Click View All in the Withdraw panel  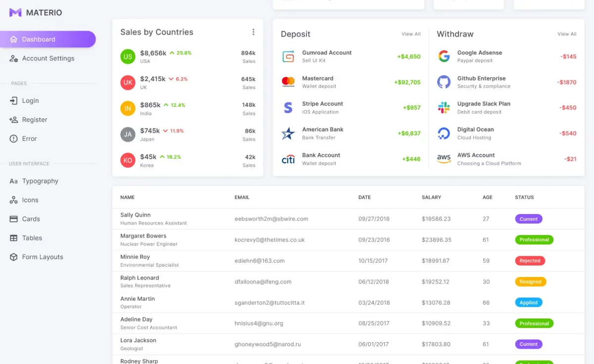(567, 34)
